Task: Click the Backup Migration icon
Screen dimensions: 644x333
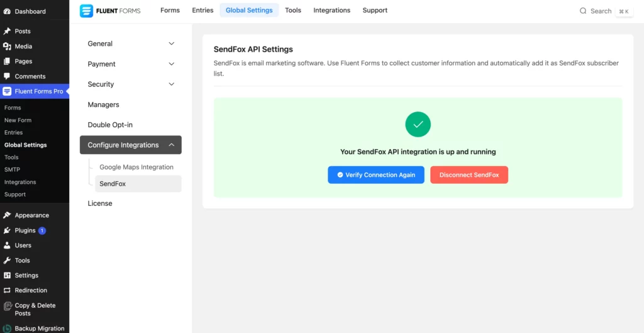Action: (8, 329)
